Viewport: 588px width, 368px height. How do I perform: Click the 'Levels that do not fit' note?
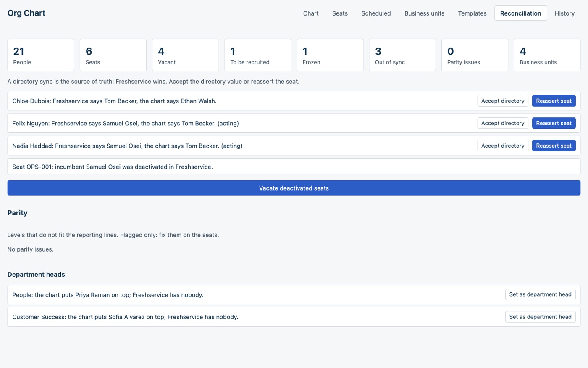[x=113, y=235]
